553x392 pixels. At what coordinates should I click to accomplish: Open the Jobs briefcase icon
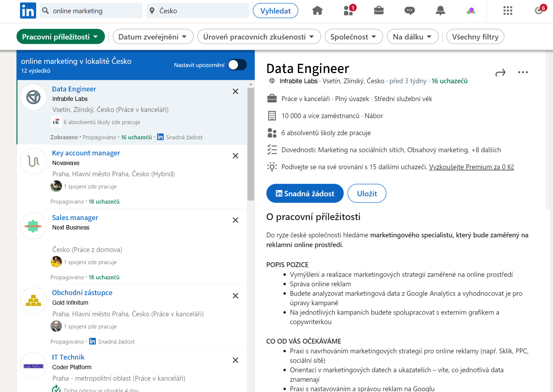379,10
